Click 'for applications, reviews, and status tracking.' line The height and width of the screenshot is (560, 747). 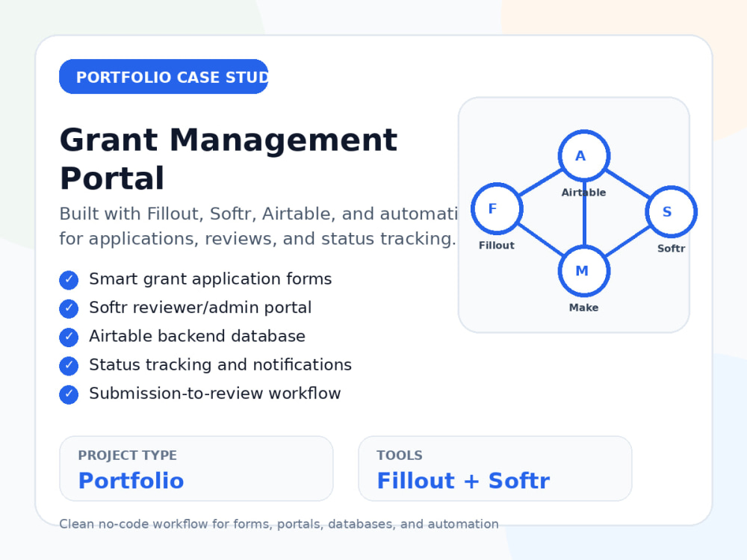(x=258, y=239)
